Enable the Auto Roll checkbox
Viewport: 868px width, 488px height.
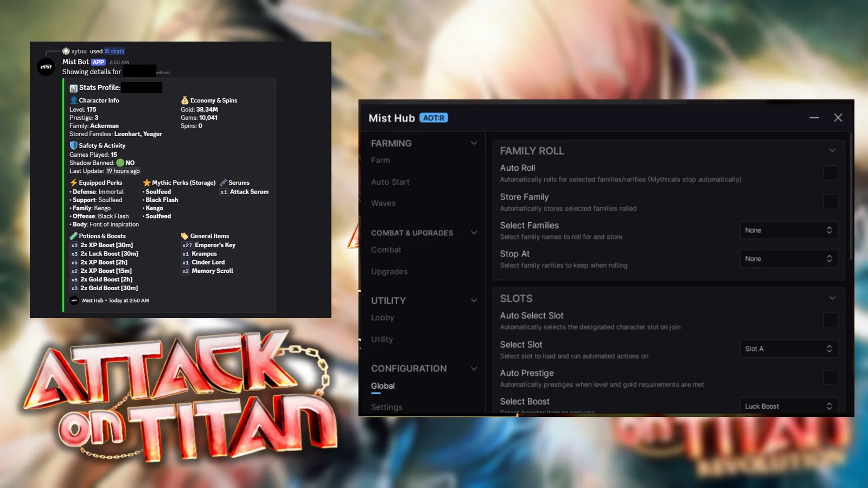(x=831, y=173)
